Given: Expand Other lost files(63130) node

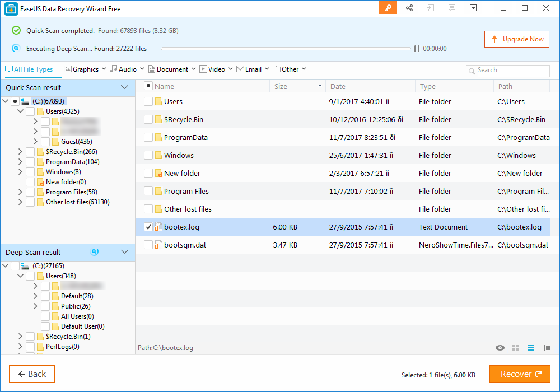Looking at the screenshot, I should coord(20,202).
